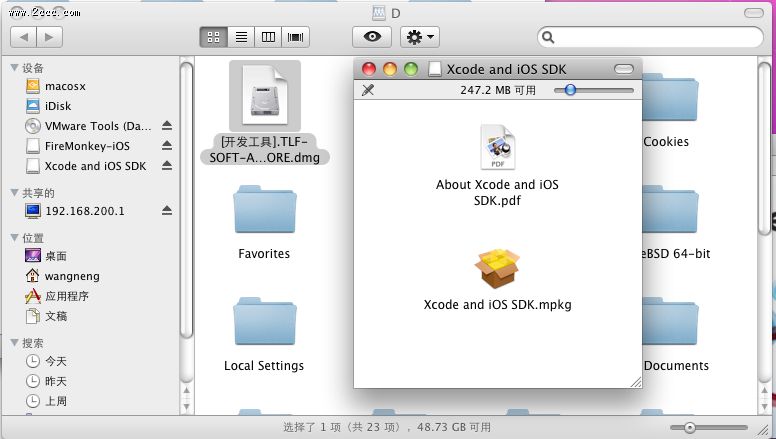Click the main pane scroll down arrow

(764, 407)
